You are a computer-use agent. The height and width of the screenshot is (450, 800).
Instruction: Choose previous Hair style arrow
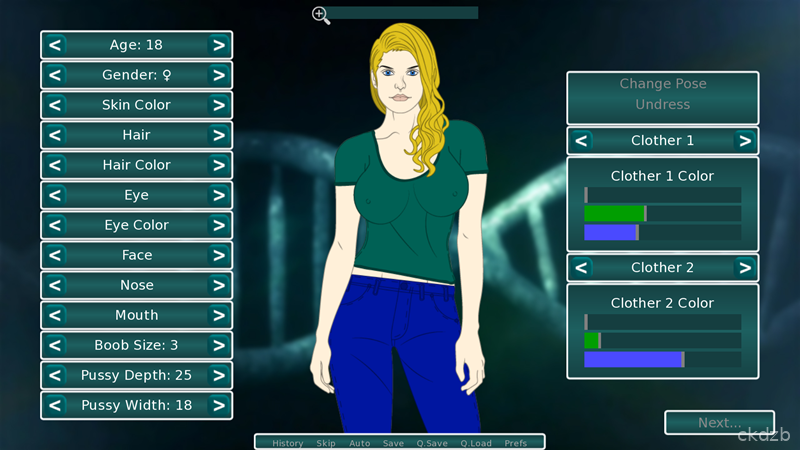pos(55,135)
